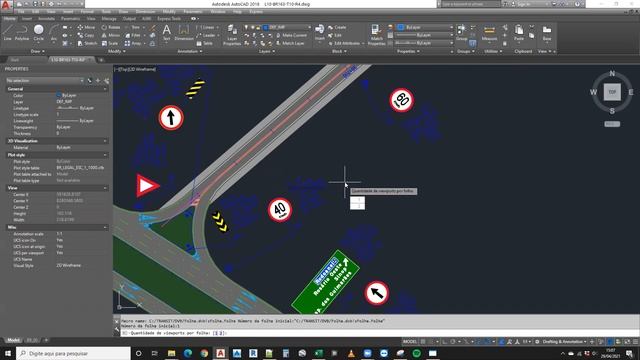Click the command line input field
The width and height of the screenshot is (640, 360).
[x=380, y=333]
